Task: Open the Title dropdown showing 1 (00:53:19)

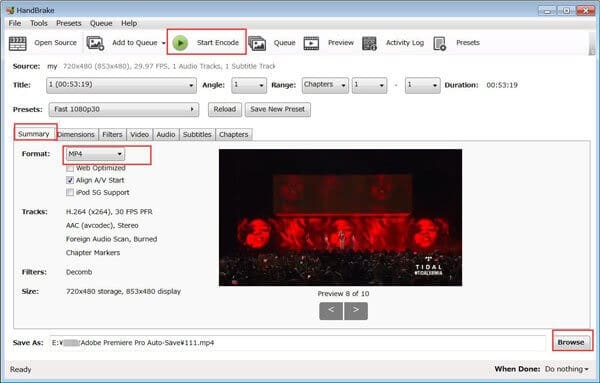Action: pyautogui.click(x=121, y=85)
